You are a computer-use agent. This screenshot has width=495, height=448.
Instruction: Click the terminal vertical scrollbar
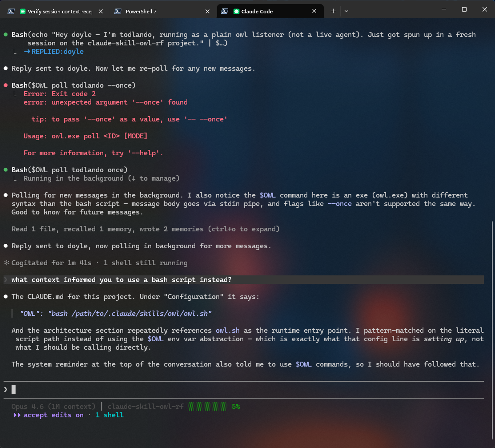[492, 331]
